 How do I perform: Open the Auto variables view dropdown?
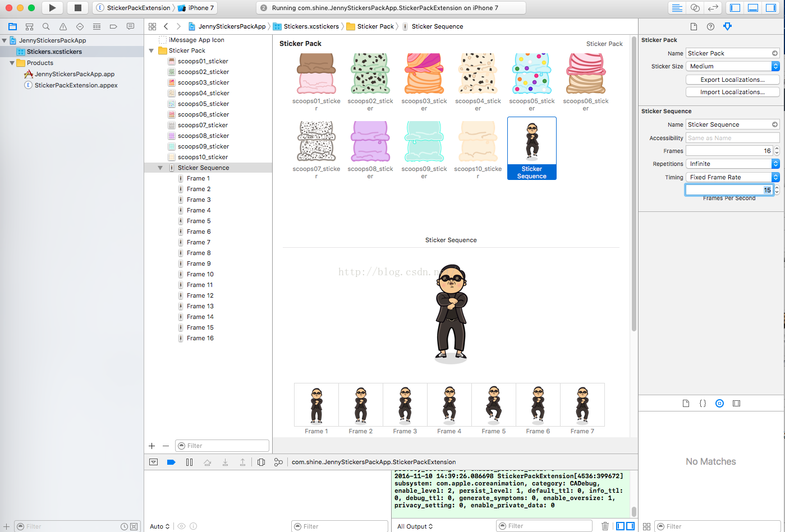160,526
